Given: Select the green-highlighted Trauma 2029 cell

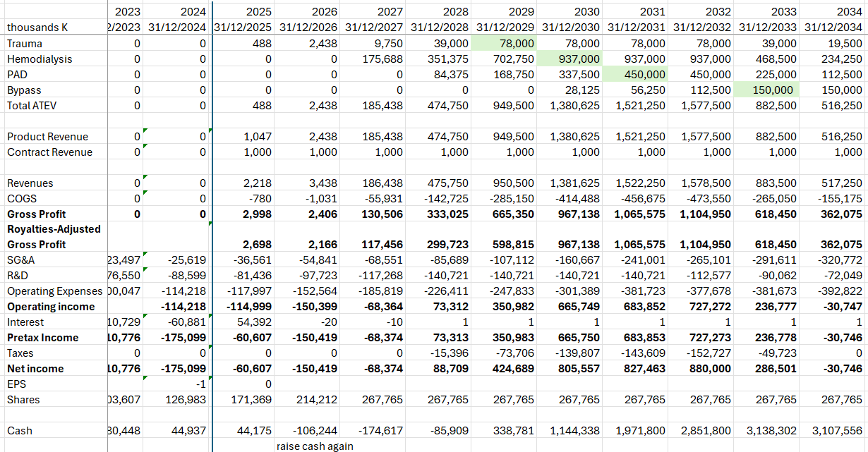Looking at the screenshot, I should click(x=506, y=44).
